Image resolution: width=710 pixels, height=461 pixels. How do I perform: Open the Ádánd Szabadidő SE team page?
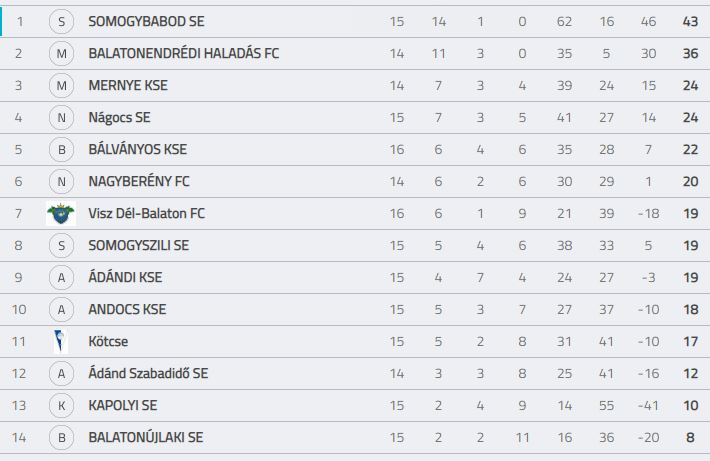pyautogui.click(x=148, y=373)
